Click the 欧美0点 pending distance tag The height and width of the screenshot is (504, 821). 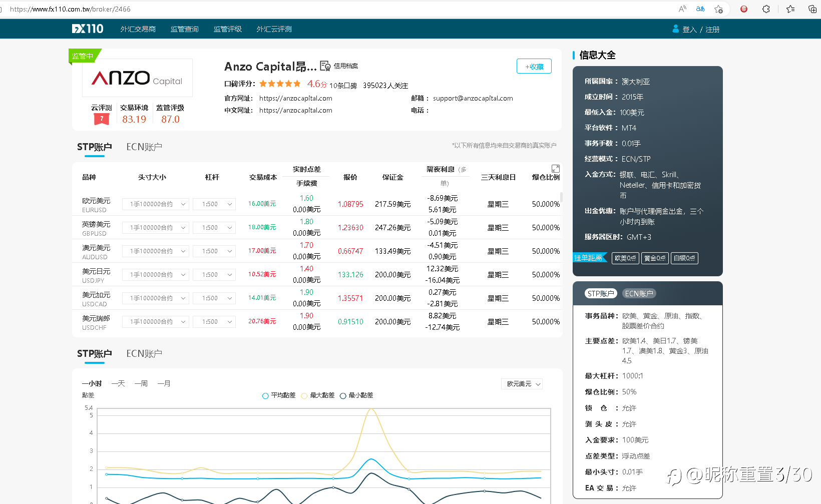(x=625, y=258)
